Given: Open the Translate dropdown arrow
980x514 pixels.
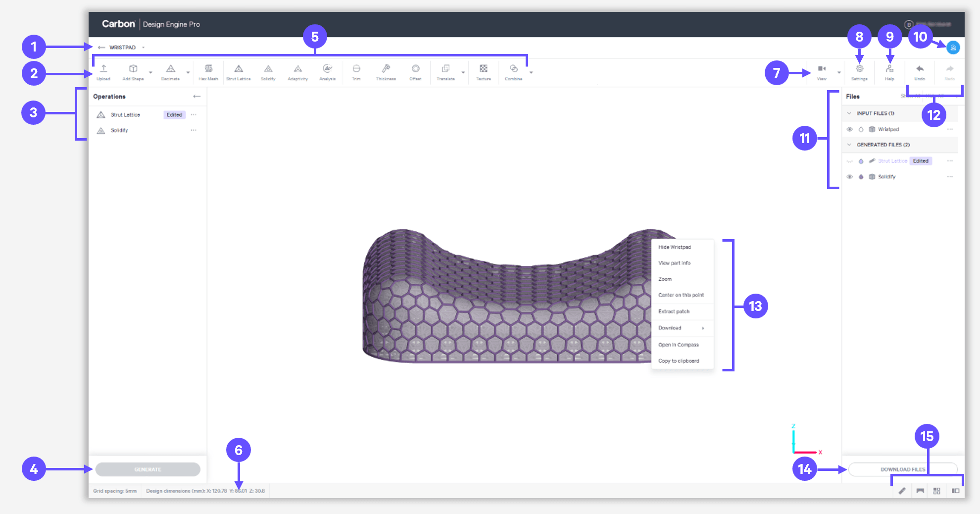Looking at the screenshot, I should [463, 73].
